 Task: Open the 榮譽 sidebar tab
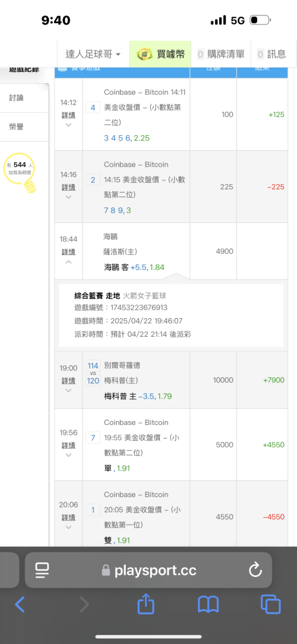[x=17, y=127]
